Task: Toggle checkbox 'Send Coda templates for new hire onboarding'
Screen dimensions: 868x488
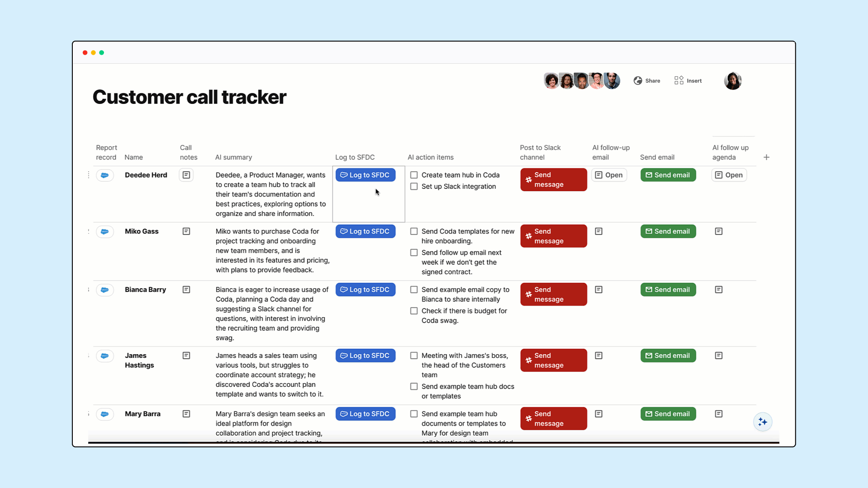Action: click(414, 231)
